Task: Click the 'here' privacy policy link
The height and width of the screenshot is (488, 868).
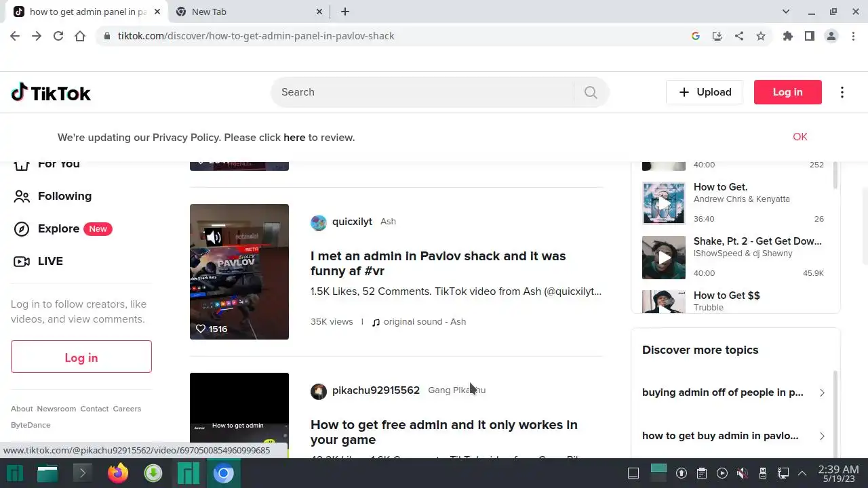Action: click(x=294, y=138)
